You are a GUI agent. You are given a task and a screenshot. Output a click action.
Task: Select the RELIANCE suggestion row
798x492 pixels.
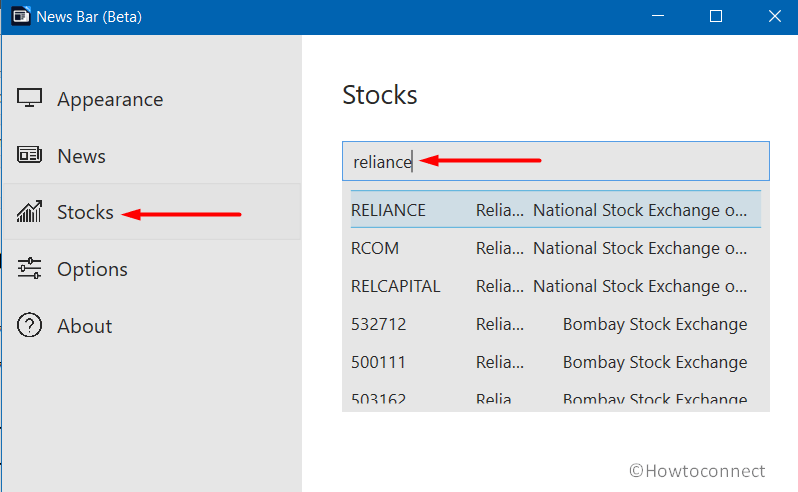point(556,209)
